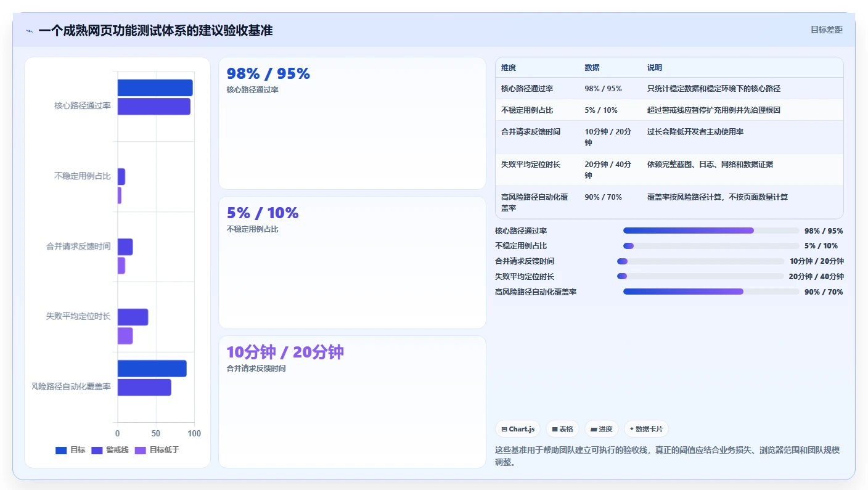Click the blue 目标 bar for 核心路径通过率
Viewport: 868px width, 490px height.
(155, 88)
